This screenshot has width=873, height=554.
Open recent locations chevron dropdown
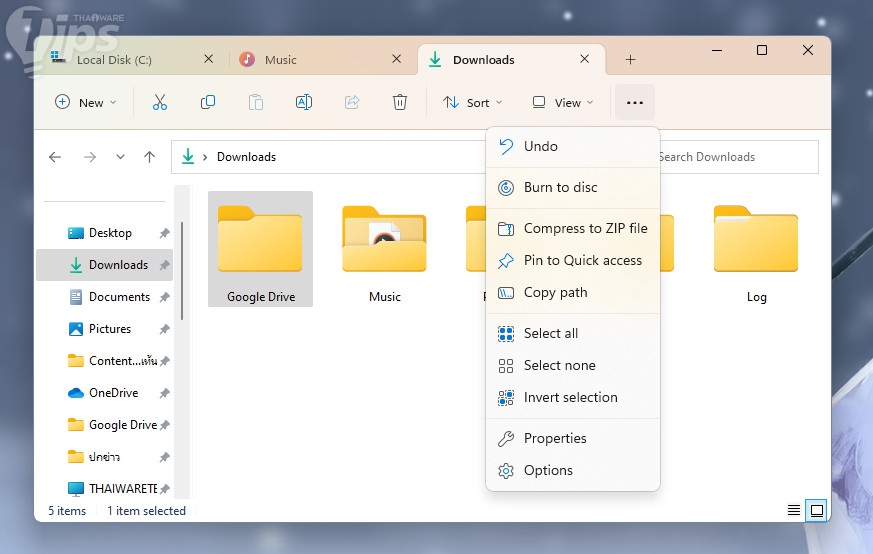click(120, 157)
